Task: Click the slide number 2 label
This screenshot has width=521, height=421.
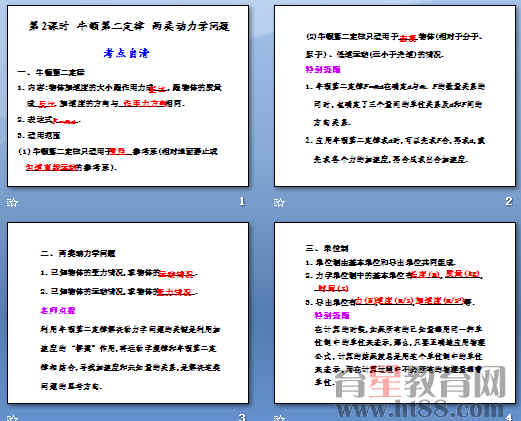Action: point(509,201)
